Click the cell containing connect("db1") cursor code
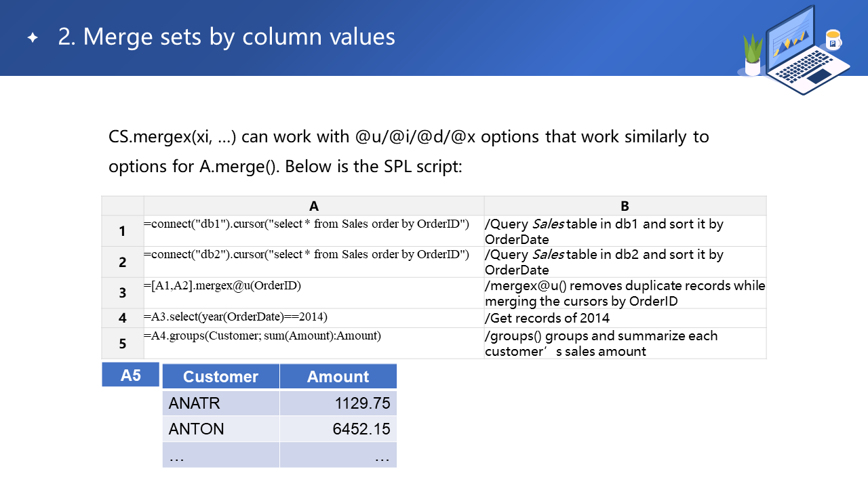The height and width of the screenshot is (488, 868). 307,224
